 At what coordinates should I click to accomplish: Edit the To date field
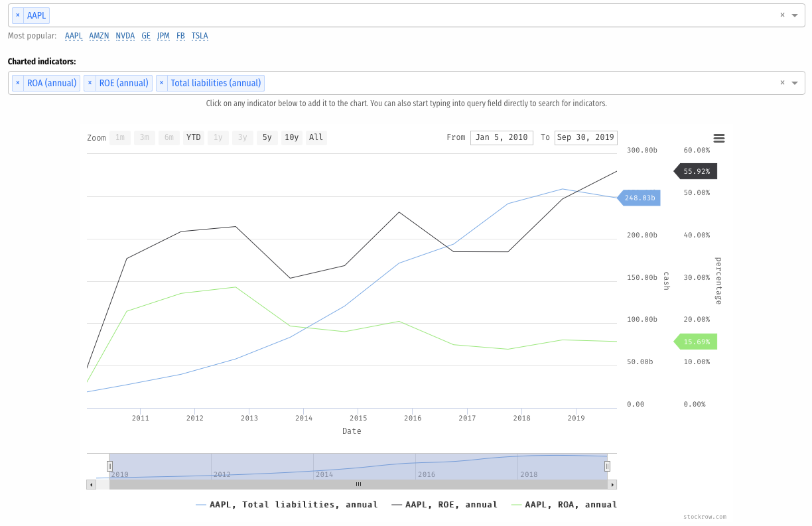[x=586, y=137]
